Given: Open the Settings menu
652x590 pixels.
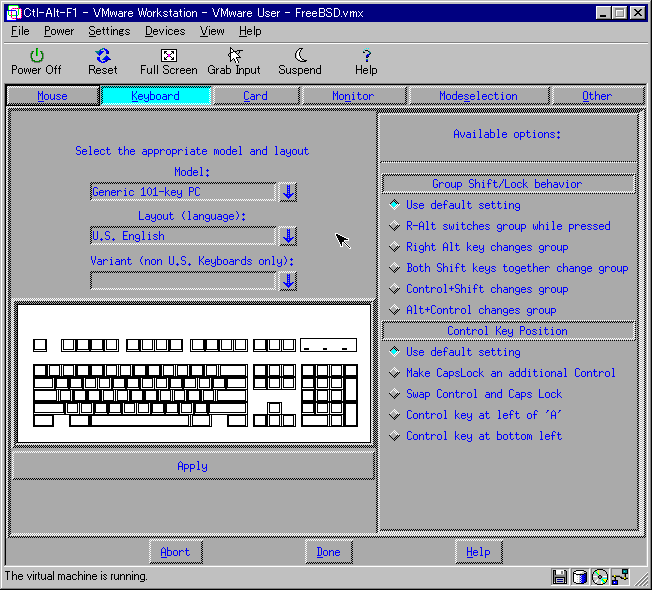Looking at the screenshot, I should pos(109,31).
